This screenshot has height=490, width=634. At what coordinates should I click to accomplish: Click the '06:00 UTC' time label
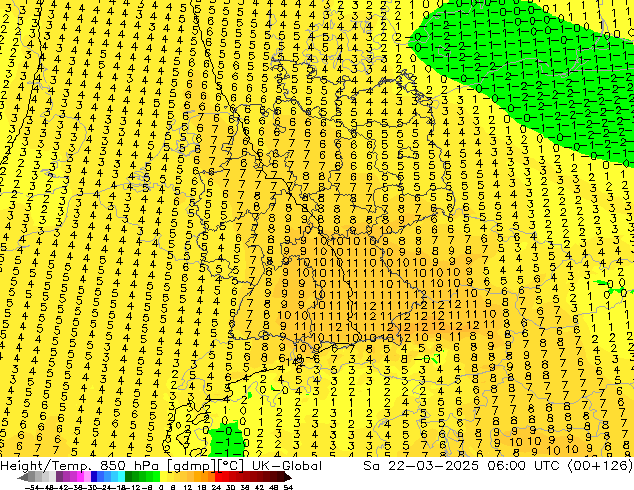(x=525, y=466)
